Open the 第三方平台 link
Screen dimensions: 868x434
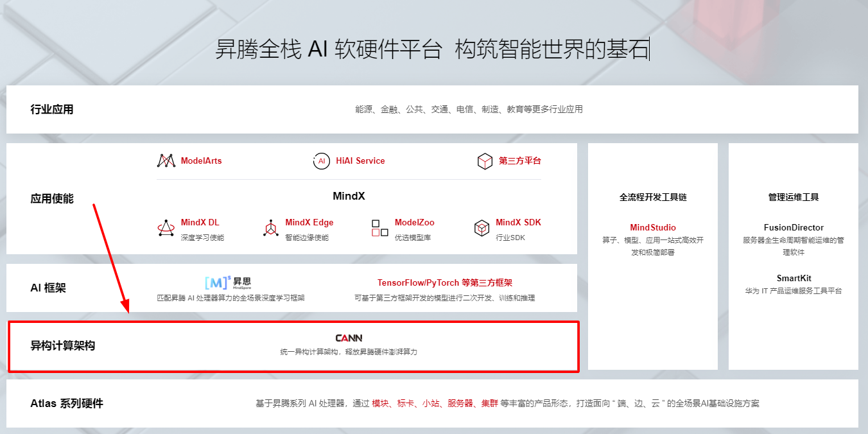(520, 161)
